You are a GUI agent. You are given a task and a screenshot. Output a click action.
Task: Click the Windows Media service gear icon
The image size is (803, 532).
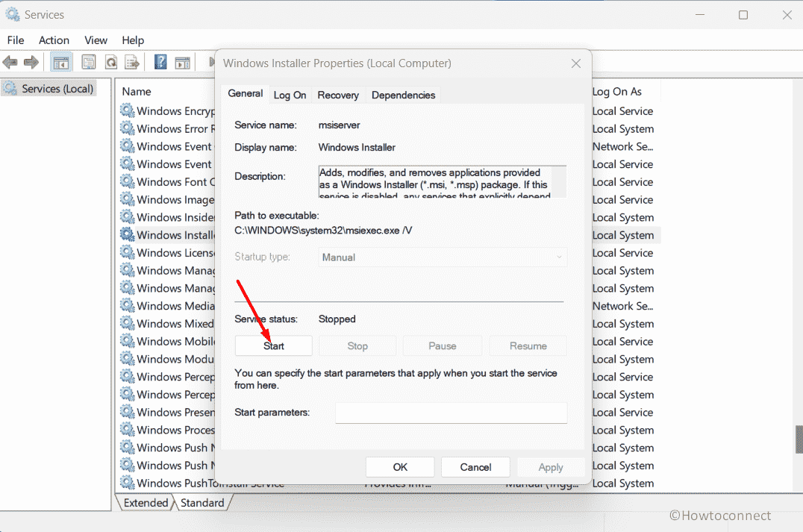point(128,305)
